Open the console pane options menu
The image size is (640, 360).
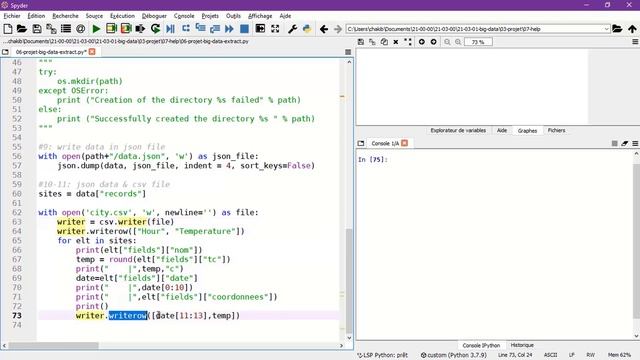point(635,143)
